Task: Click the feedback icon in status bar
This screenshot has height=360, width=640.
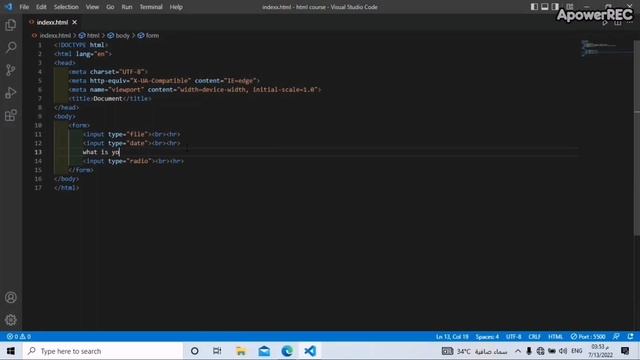Action: (x=616, y=336)
